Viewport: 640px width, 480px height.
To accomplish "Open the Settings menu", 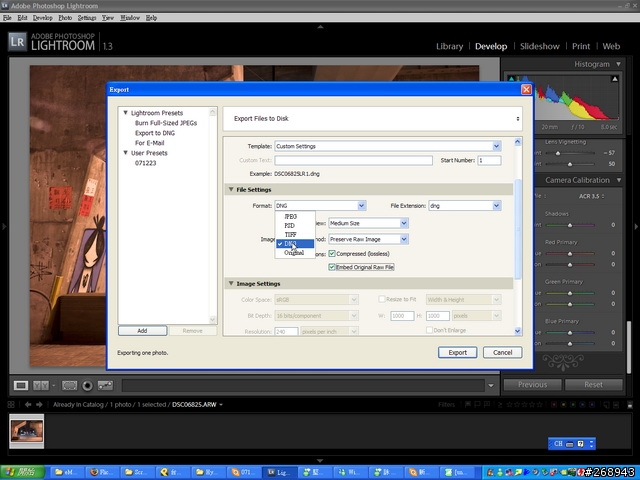I will tap(87, 18).
